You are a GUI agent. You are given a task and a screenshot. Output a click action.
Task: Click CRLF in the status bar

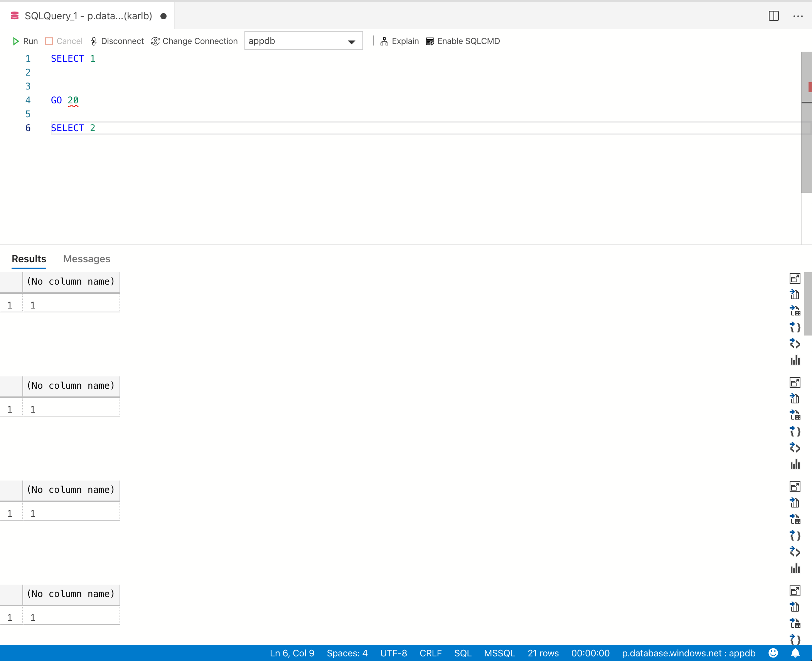tap(431, 653)
